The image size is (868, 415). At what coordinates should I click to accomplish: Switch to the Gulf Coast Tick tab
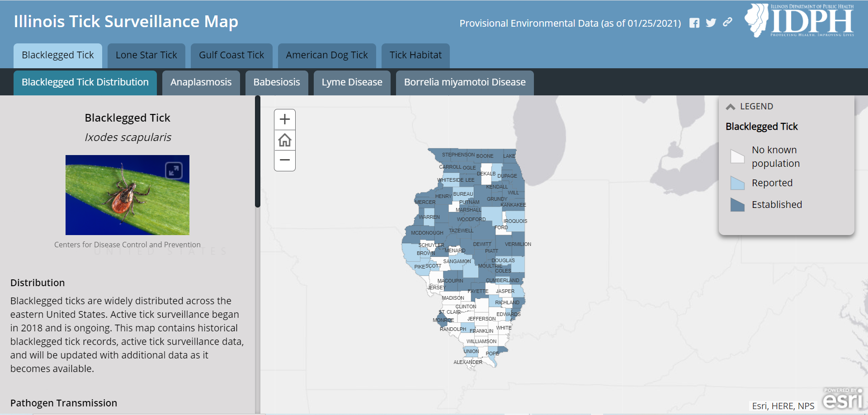point(231,55)
